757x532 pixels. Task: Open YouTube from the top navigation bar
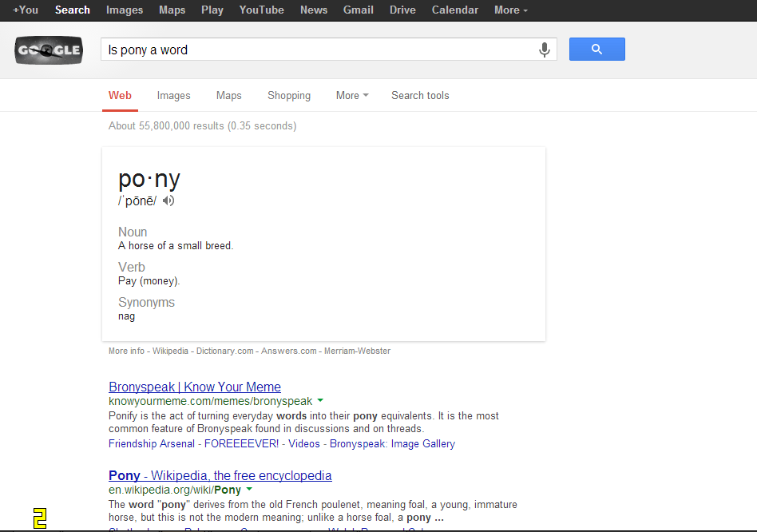click(x=261, y=10)
